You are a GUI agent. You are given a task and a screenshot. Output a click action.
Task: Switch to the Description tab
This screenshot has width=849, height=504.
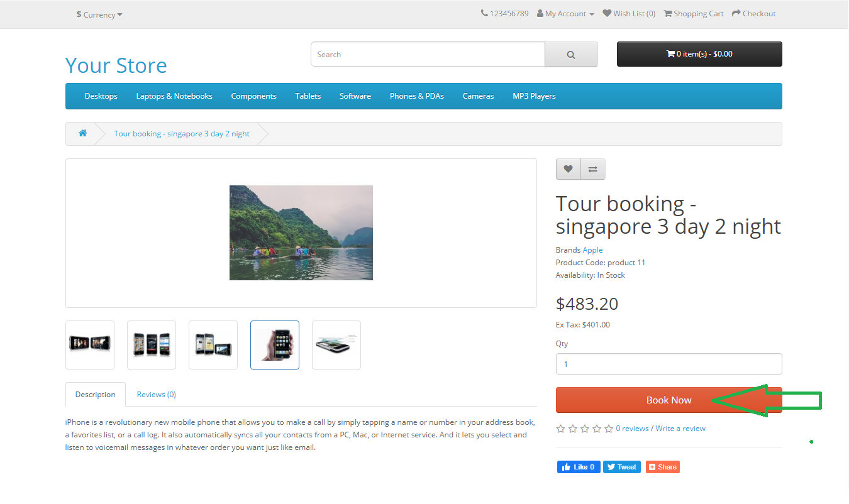point(96,395)
